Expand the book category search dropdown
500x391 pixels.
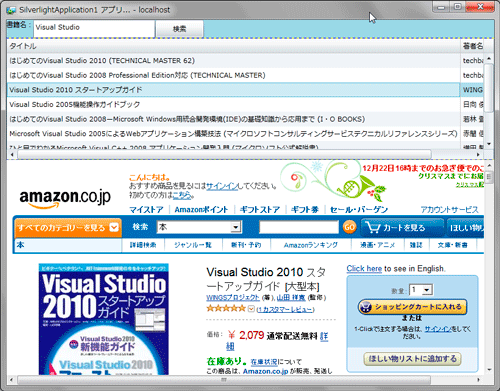[236, 227]
